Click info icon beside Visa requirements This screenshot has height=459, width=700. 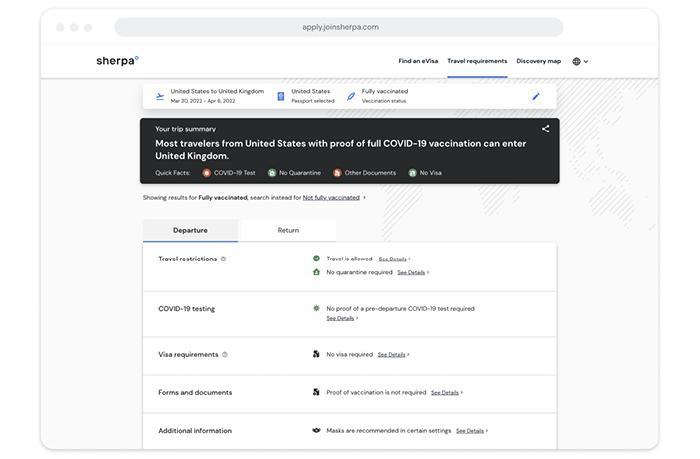click(x=225, y=355)
